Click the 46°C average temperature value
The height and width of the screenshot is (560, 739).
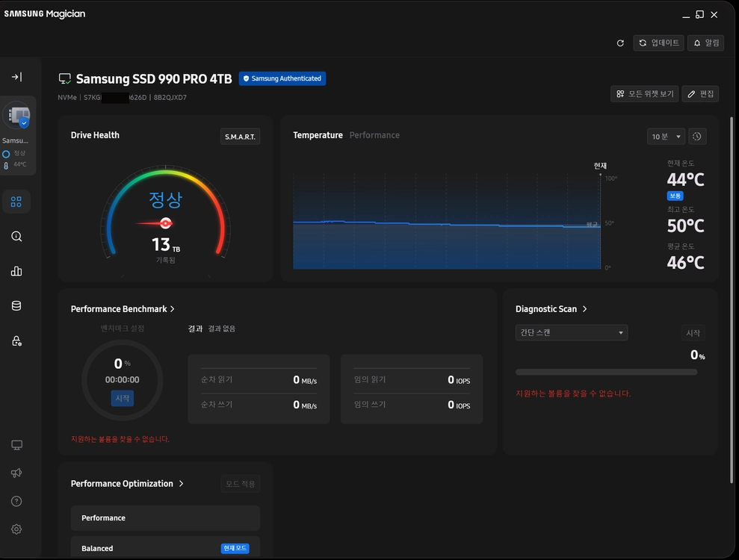point(685,263)
